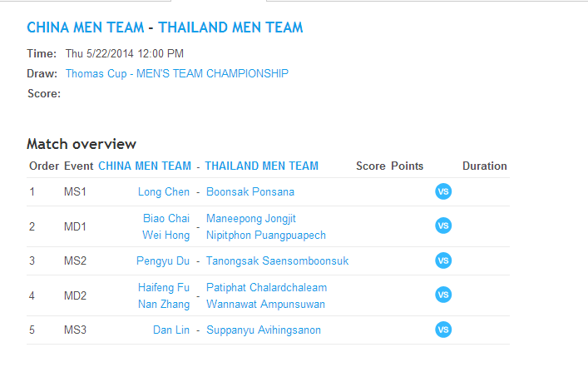
Task: Open CHINA MEN TEAM column header link
Action: (x=145, y=166)
